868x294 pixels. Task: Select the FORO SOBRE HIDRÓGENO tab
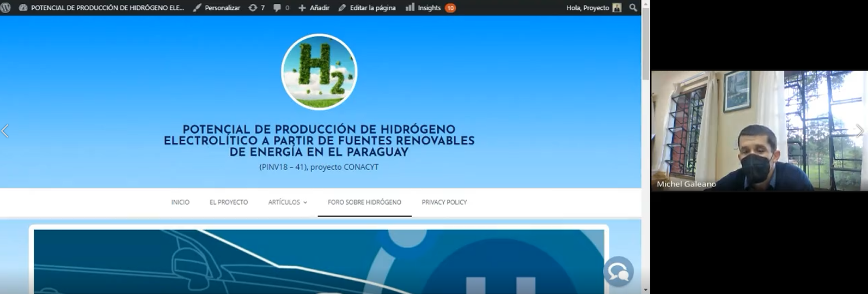364,202
